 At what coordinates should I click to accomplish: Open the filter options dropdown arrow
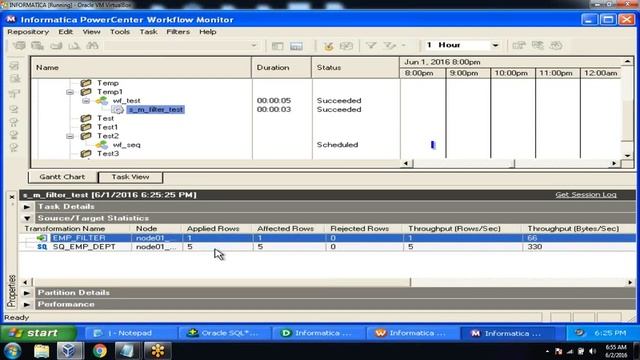(x=404, y=45)
